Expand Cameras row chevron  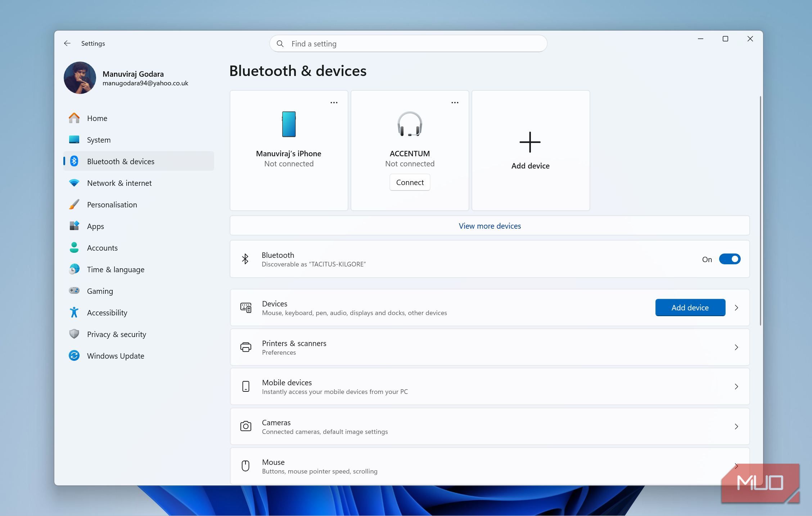pyautogui.click(x=736, y=427)
